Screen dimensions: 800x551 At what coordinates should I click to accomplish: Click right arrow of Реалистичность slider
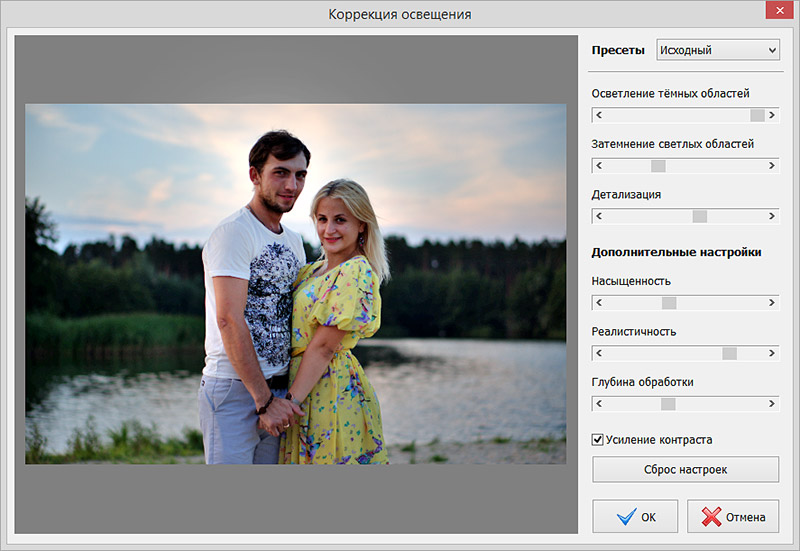(772, 353)
